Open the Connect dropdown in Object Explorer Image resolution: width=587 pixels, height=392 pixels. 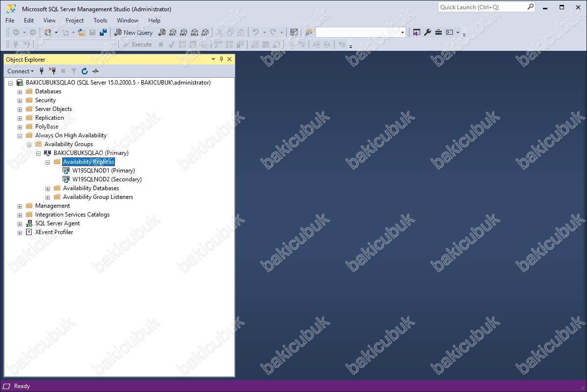click(x=21, y=71)
